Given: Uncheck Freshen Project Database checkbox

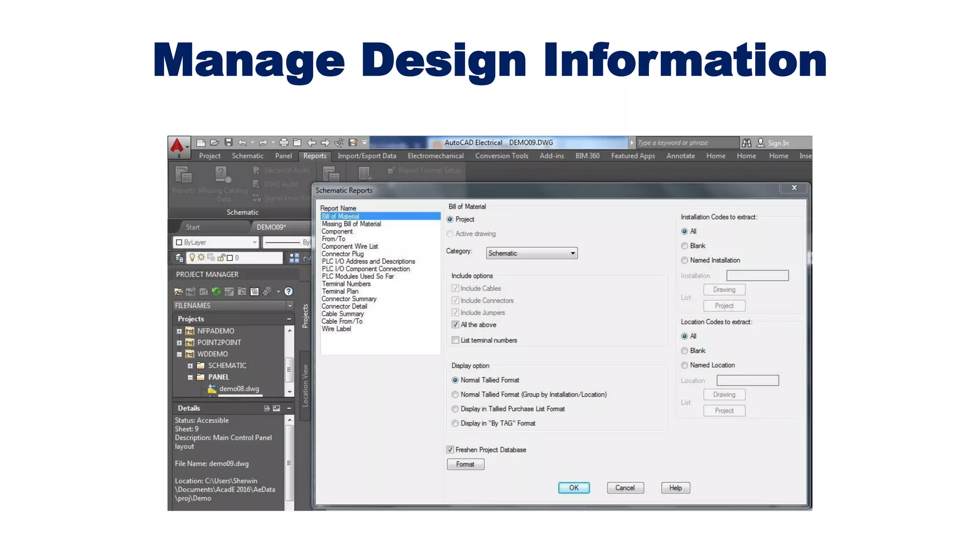Looking at the screenshot, I should pos(450,450).
